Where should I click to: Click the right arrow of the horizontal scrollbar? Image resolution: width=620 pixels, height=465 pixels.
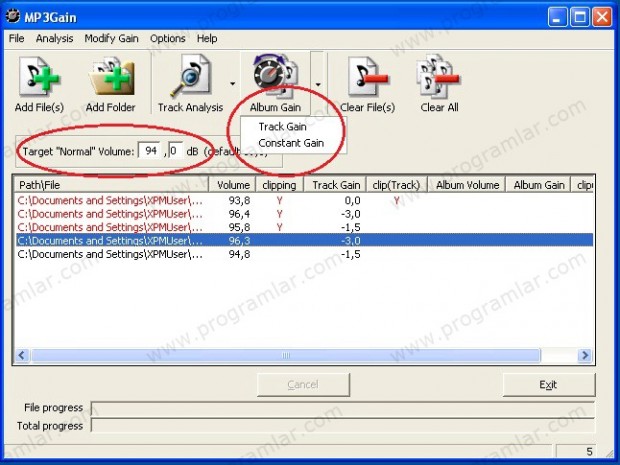click(584, 355)
